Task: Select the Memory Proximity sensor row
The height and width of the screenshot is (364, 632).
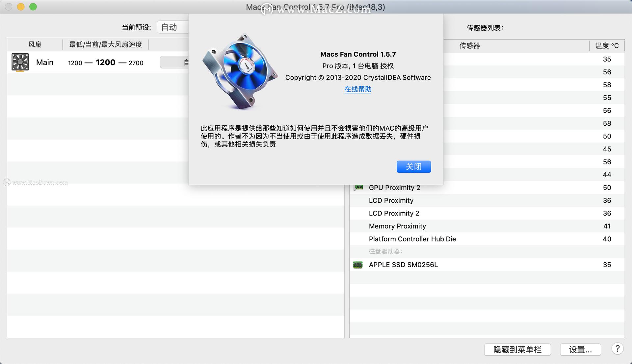Action: tap(397, 226)
